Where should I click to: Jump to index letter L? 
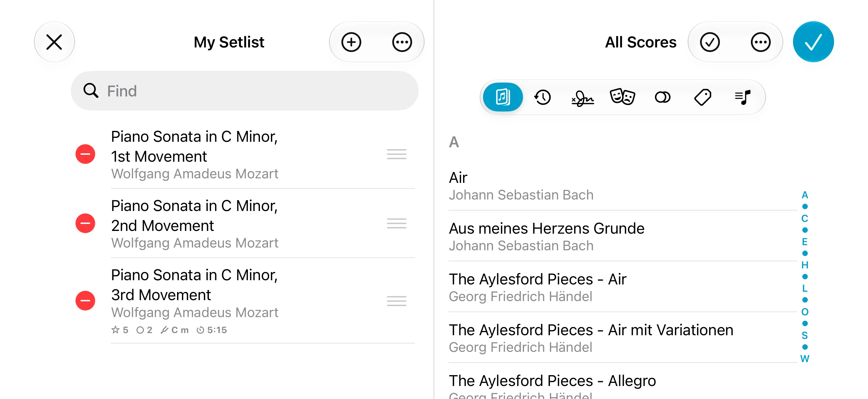click(805, 288)
